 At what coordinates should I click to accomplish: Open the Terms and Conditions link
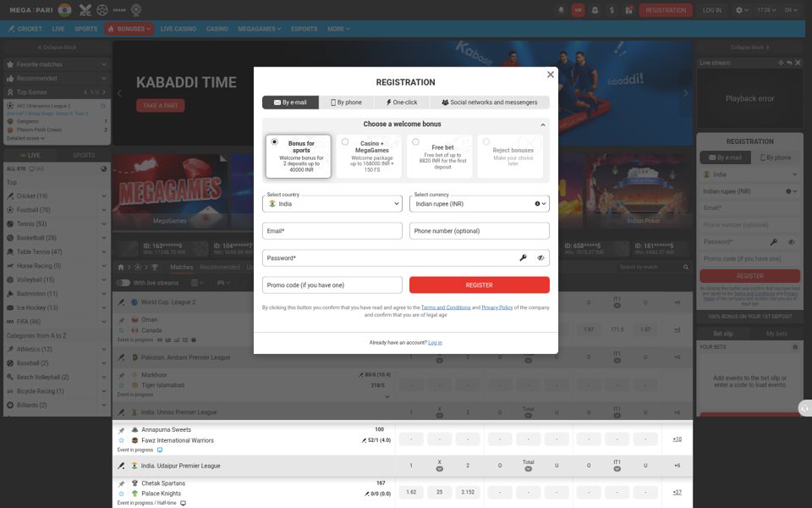click(446, 307)
